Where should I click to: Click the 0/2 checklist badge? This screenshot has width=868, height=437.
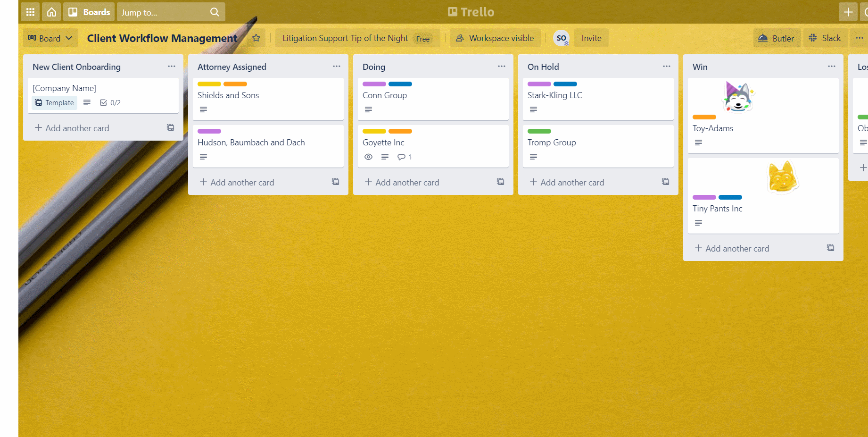tap(110, 103)
